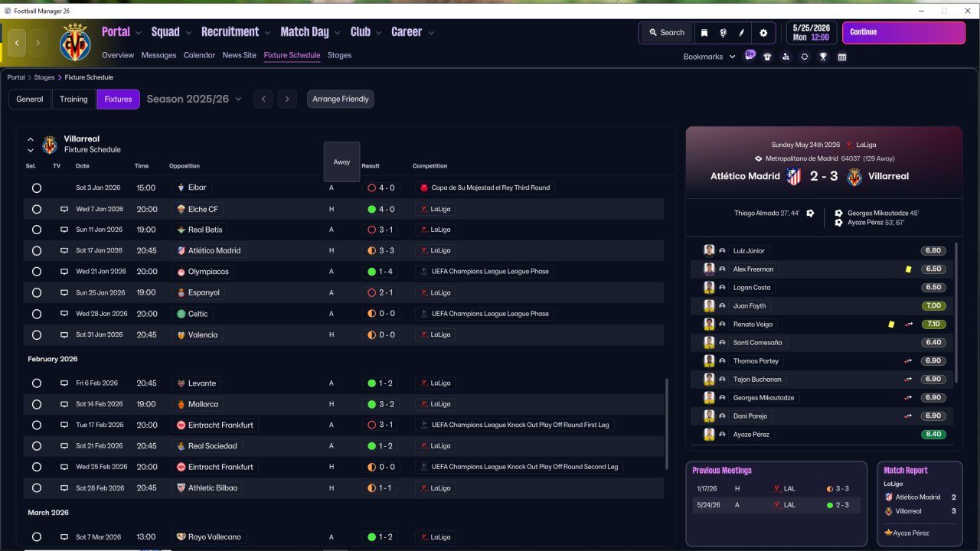Screen dimensions: 980x551
Task: Click the TV icon on Mallorca row
Action: coord(64,404)
